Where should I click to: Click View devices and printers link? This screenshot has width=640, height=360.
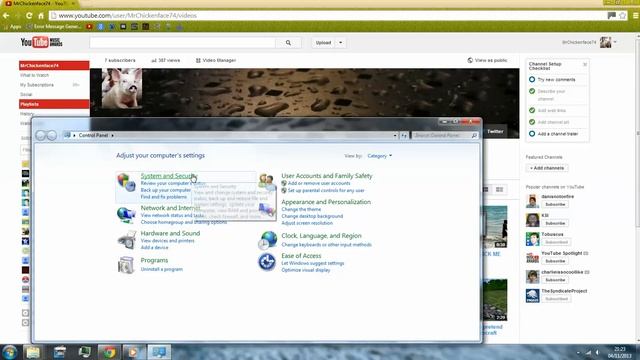click(167, 241)
